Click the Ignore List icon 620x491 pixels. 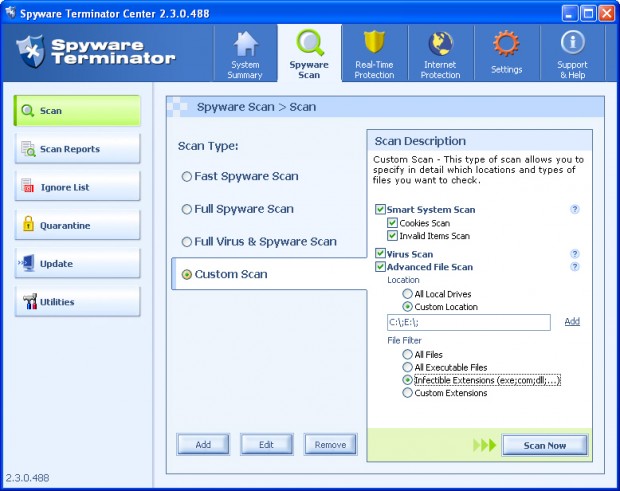pos(28,186)
